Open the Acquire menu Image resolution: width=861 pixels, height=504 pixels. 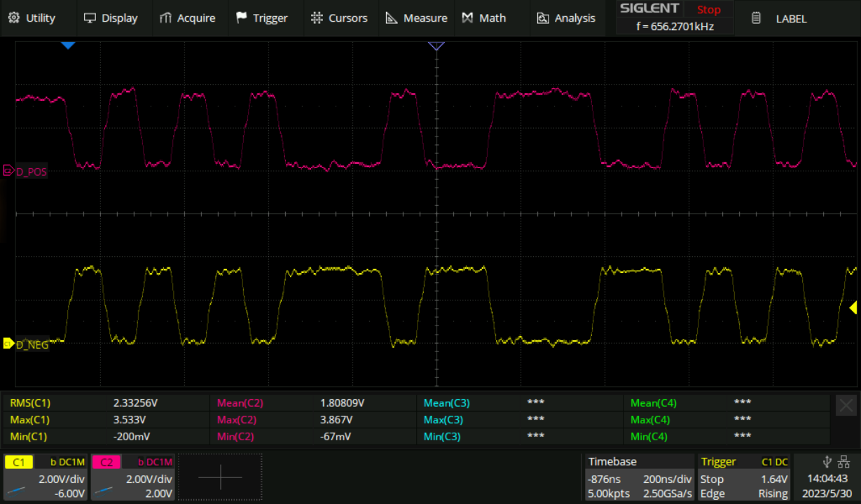click(x=188, y=18)
